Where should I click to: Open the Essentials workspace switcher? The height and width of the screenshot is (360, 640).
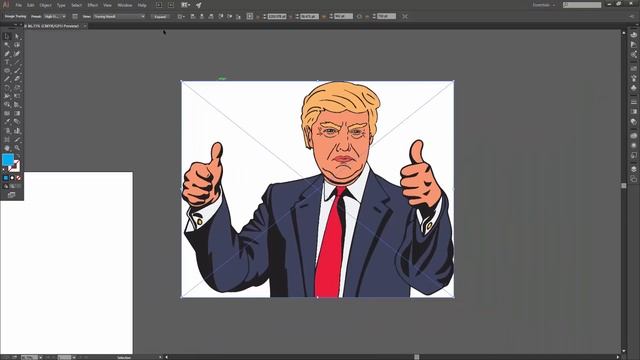(x=544, y=5)
